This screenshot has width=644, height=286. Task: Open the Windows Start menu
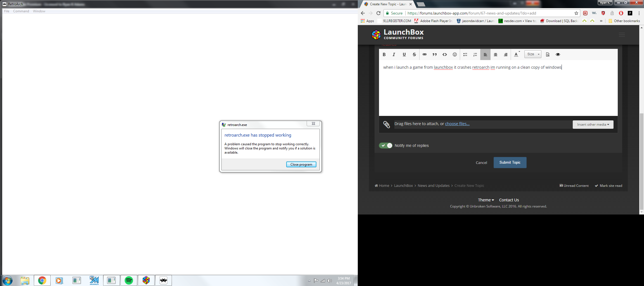click(8, 280)
